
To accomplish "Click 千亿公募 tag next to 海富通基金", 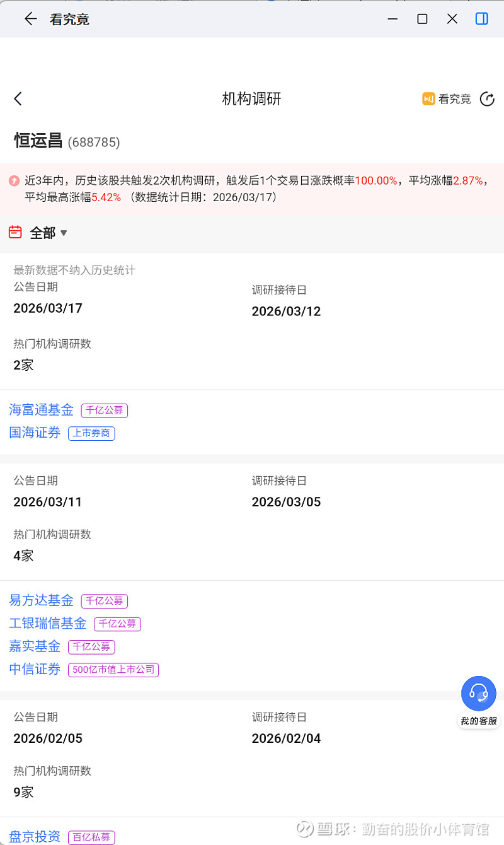I will point(105,411).
